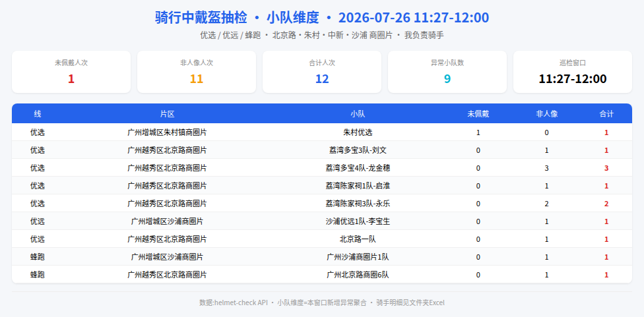
Task: Click the area cell in 荔湾多宝4队-龙金穗 row
Action: (x=167, y=168)
